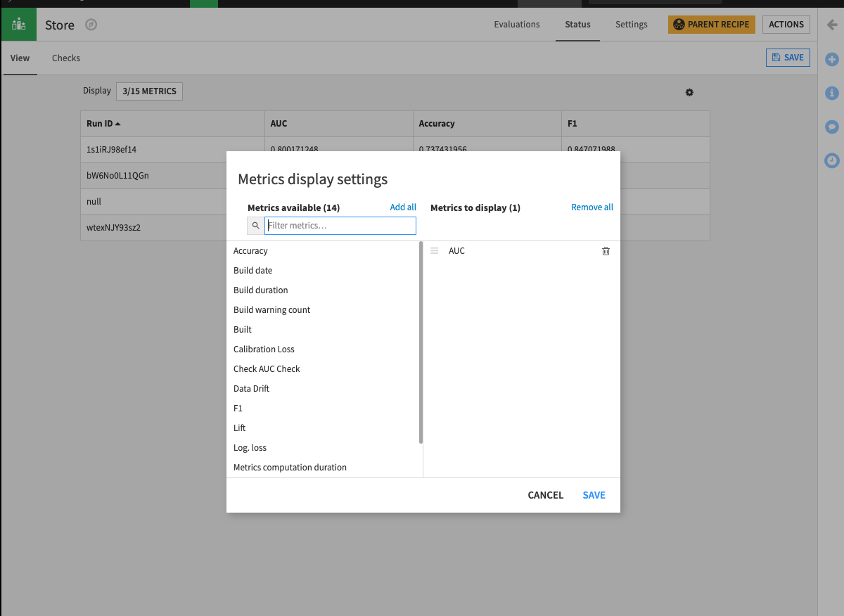Click run ID bW6No0L11QGn cell
844x616 pixels.
[x=117, y=176]
